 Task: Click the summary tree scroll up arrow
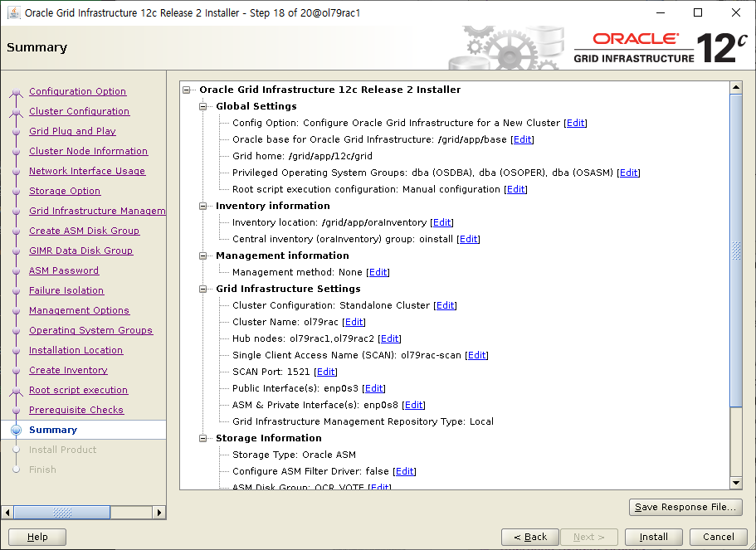coord(736,88)
